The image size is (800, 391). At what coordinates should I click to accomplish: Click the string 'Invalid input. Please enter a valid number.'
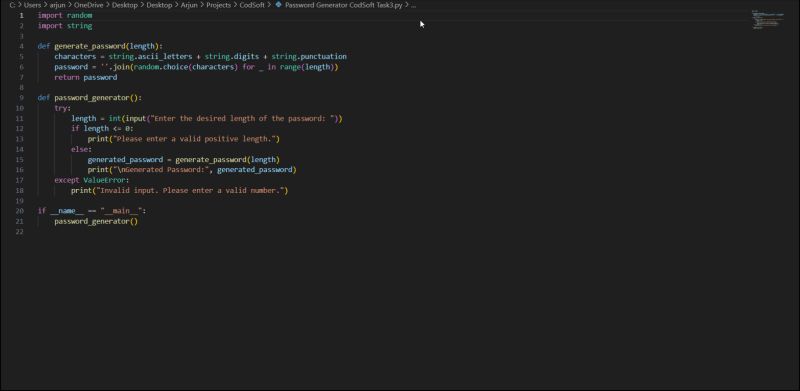(x=190, y=190)
